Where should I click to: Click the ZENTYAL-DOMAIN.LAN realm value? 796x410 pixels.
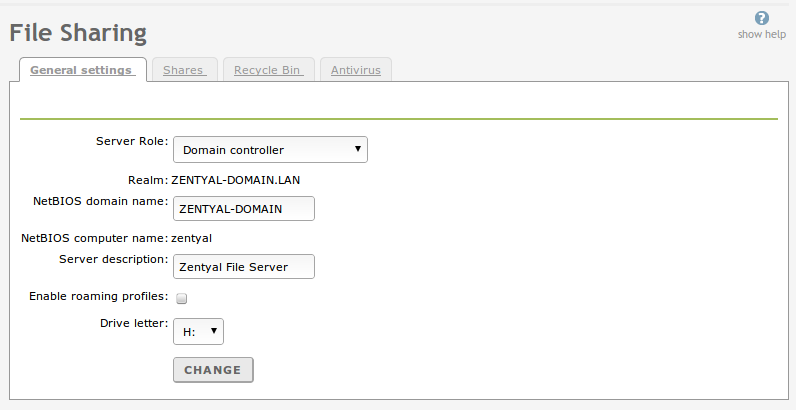(x=236, y=180)
